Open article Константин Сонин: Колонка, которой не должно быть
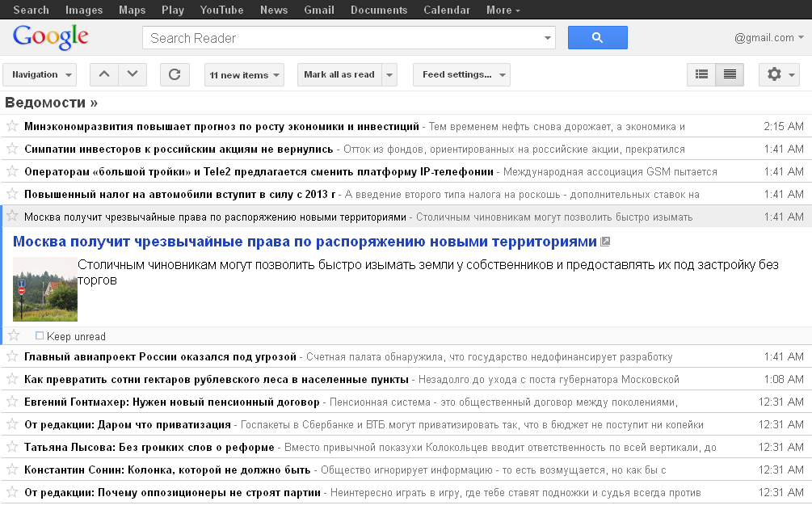812x518 pixels. coord(167,470)
